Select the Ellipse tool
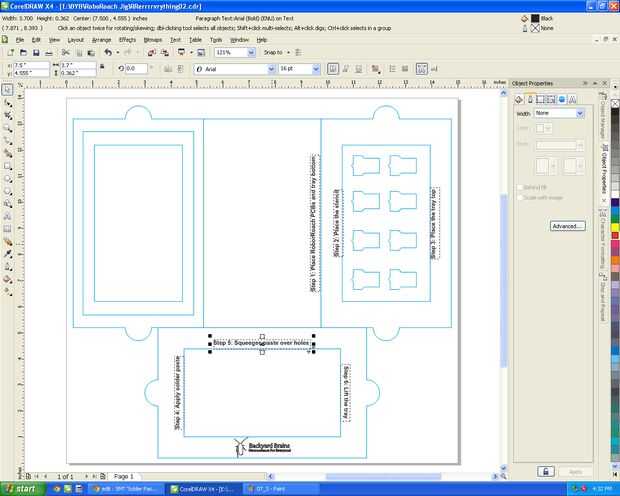 point(8,179)
